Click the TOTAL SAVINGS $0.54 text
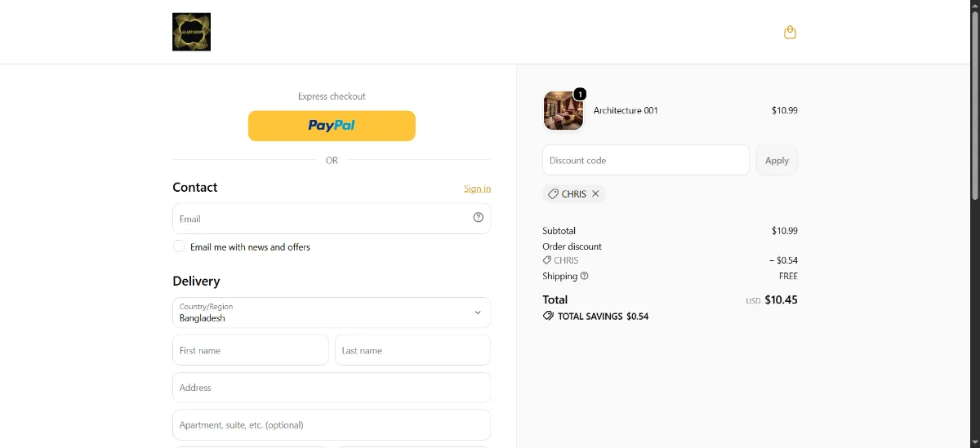 point(603,316)
